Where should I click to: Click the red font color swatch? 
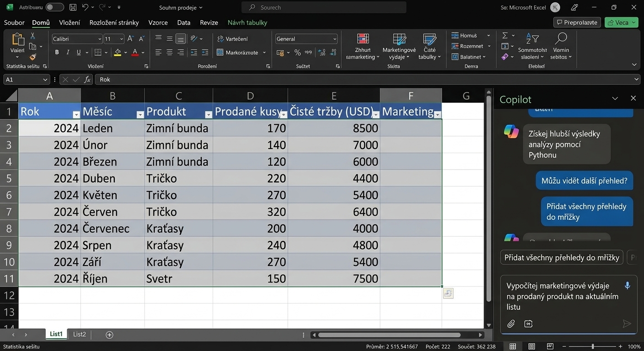pos(135,53)
